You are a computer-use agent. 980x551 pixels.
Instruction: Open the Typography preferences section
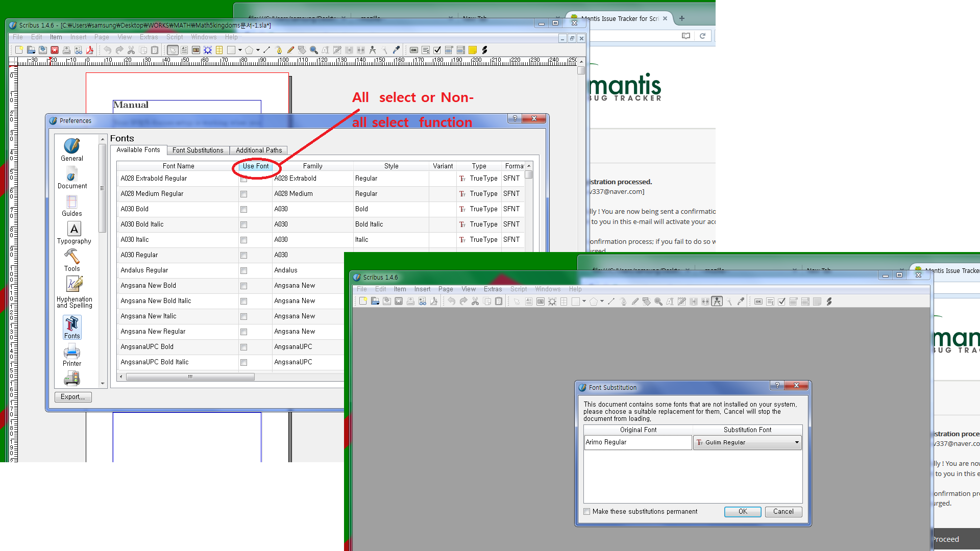click(x=74, y=233)
